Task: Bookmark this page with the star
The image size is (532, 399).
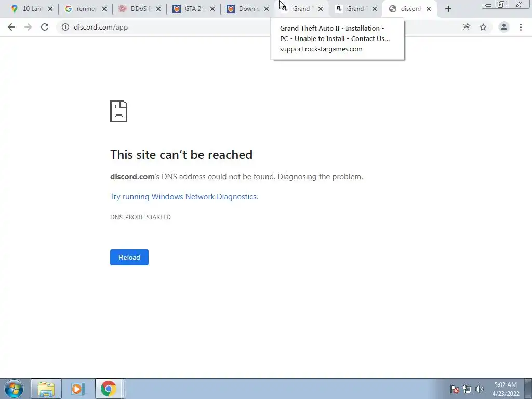Action: 483,27
